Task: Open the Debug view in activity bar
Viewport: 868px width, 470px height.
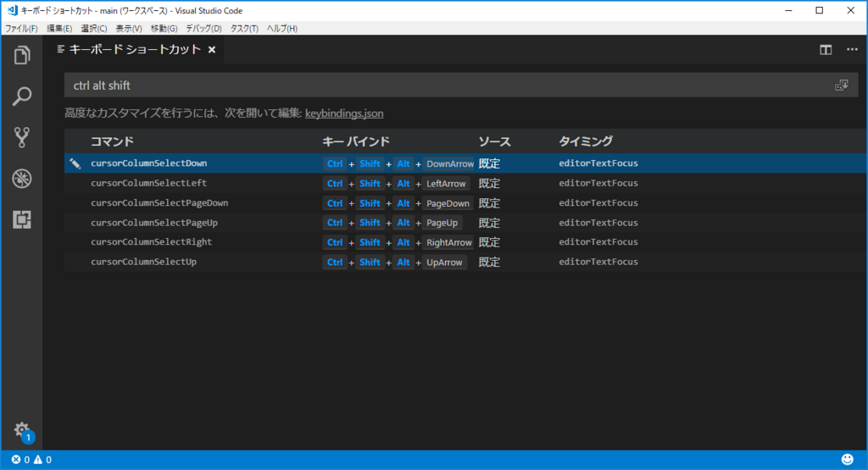Action: point(21,179)
